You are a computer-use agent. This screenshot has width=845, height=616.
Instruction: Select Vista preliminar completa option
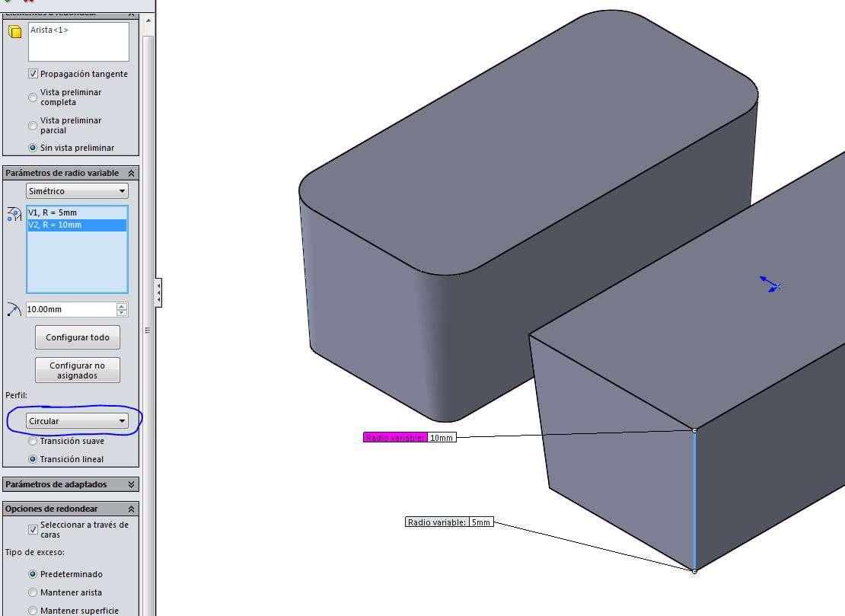click(33, 97)
